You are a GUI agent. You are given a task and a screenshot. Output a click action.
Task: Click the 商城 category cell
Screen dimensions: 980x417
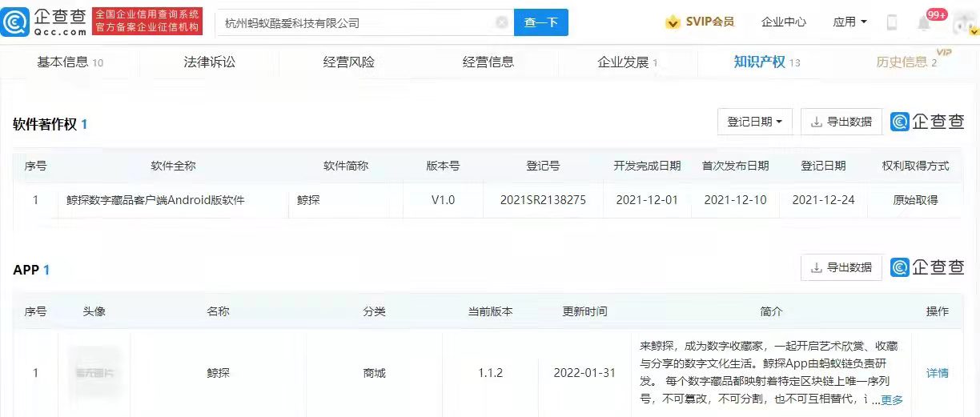point(374,373)
